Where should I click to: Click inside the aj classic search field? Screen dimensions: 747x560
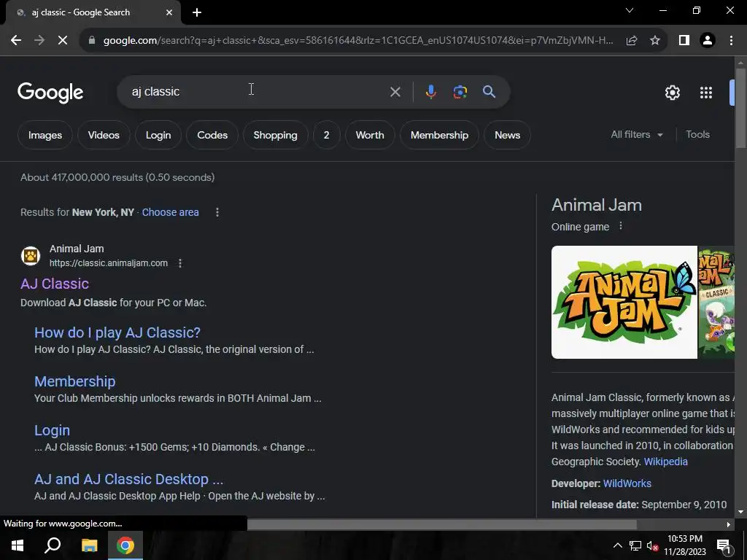click(258, 91)
